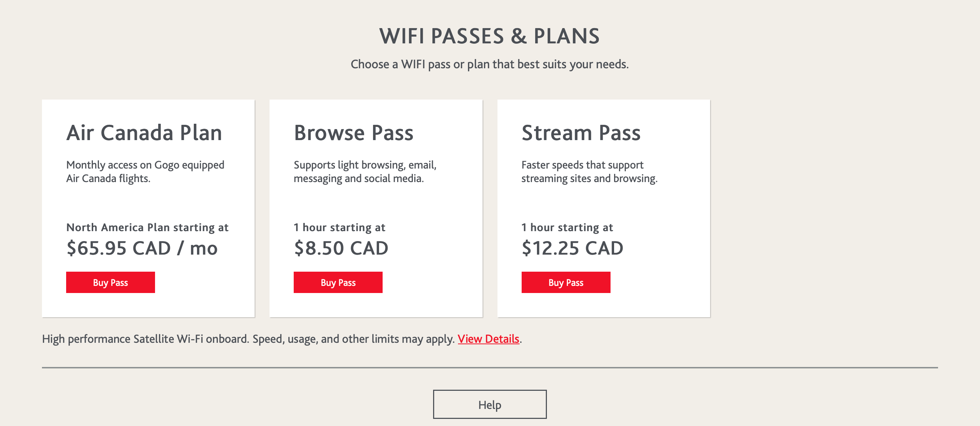Click the Stream Pass title
This screenshot has width=980, height=426.
(x=581, y=133)
